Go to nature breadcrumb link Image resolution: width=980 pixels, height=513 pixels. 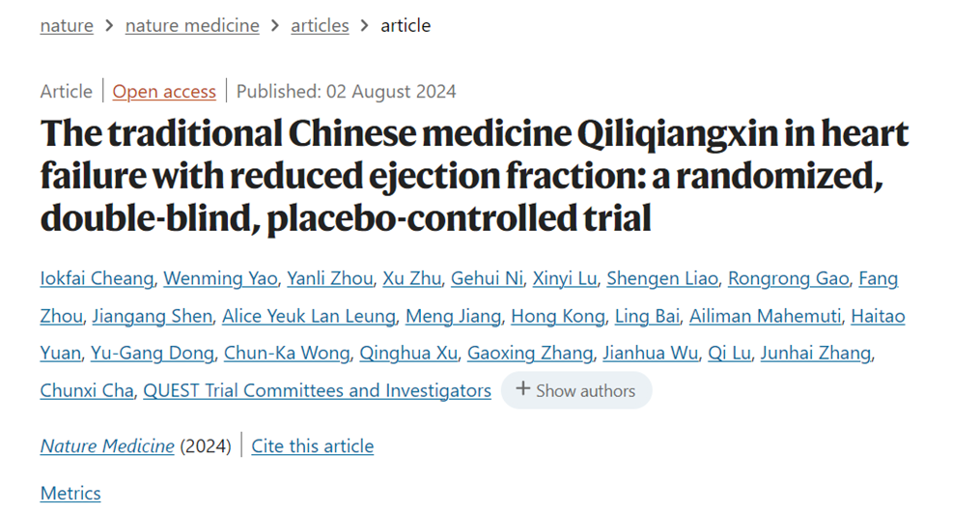pyautogui.click(x=67, y=25)
